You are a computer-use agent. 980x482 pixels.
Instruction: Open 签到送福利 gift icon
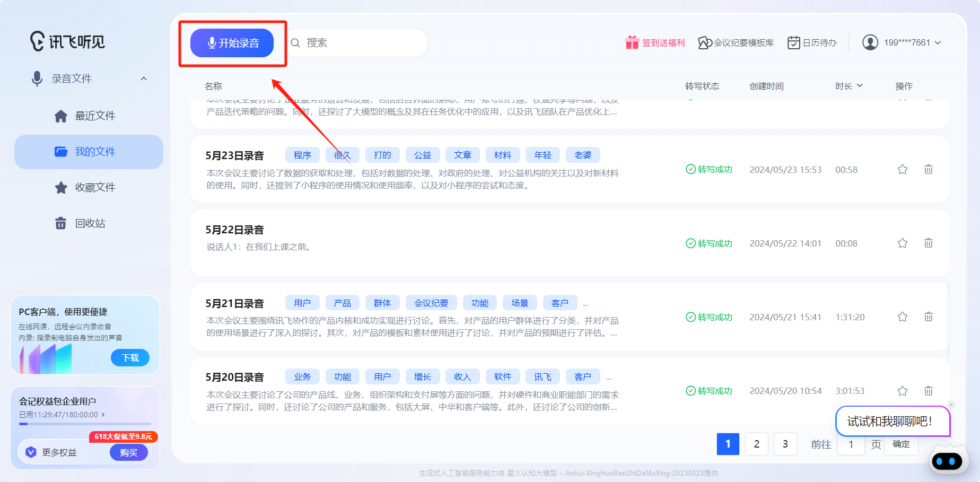[x=632, y=42]
